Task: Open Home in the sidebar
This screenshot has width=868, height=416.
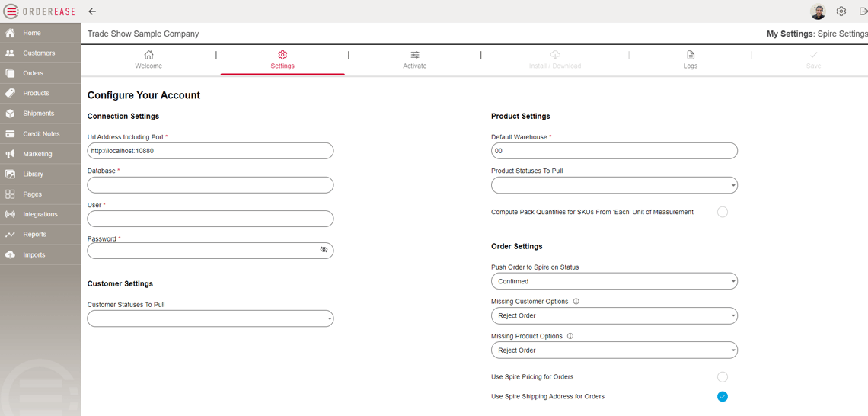Action: tap(40, 34)
